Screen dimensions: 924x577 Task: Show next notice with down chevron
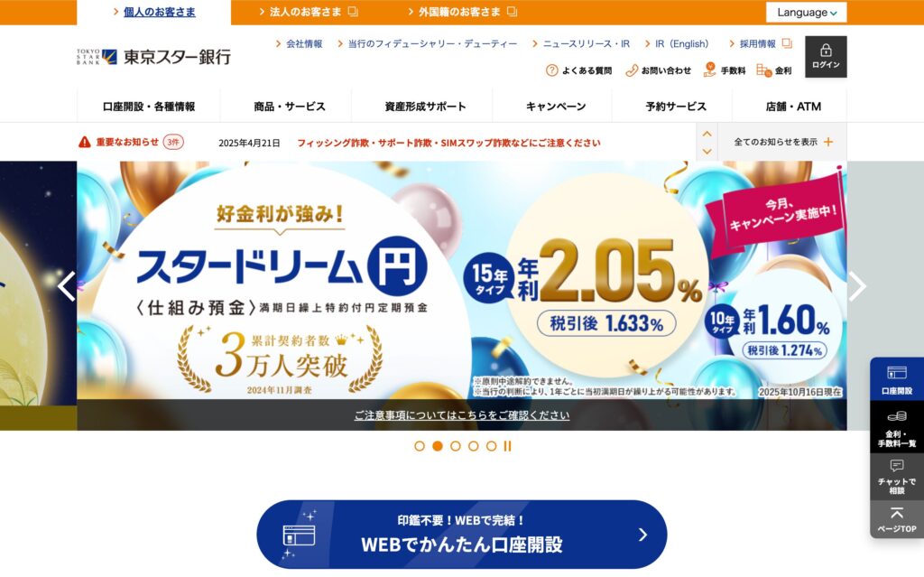pyautogui.click(x=707, y=152)
